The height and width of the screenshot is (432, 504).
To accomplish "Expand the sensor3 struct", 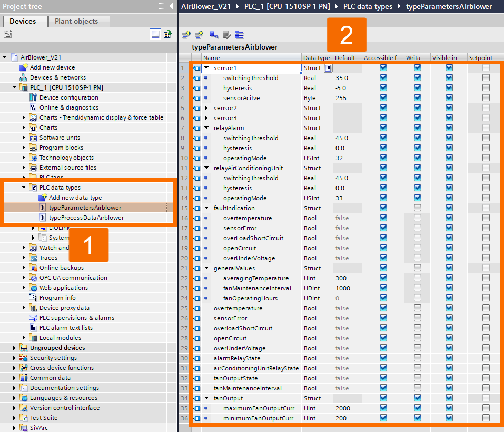I will 206,117.
